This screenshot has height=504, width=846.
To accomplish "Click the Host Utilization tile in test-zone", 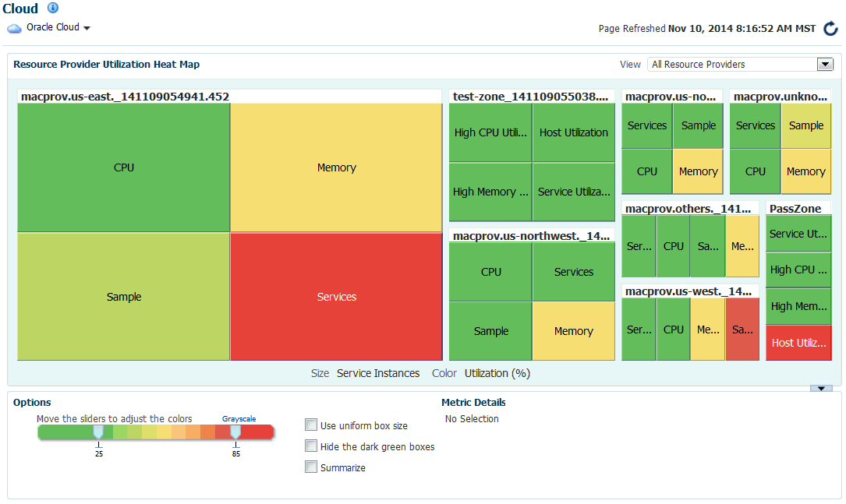I will pyautogui.click(x=573, y=132).
